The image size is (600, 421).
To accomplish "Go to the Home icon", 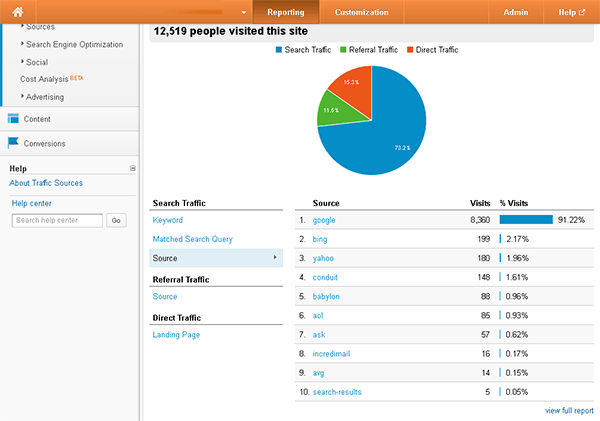I will (x=18, y=12).
